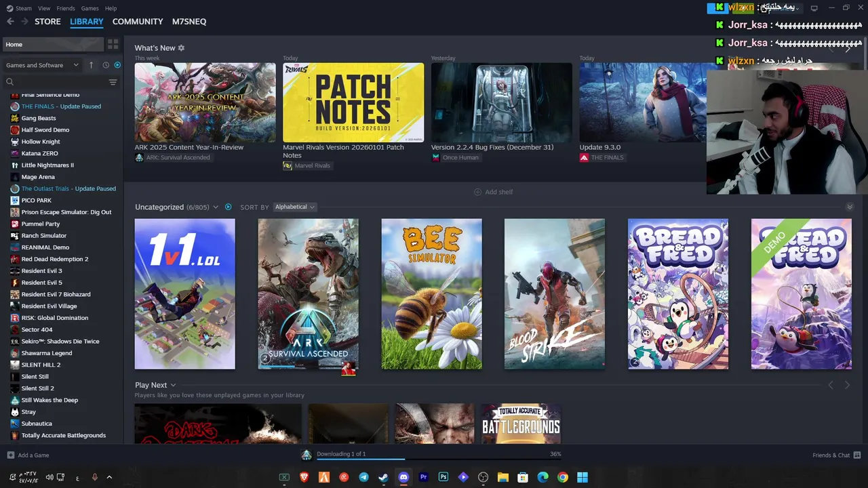Click the download progress bar
868x488 pixels.
pos(439,459)
